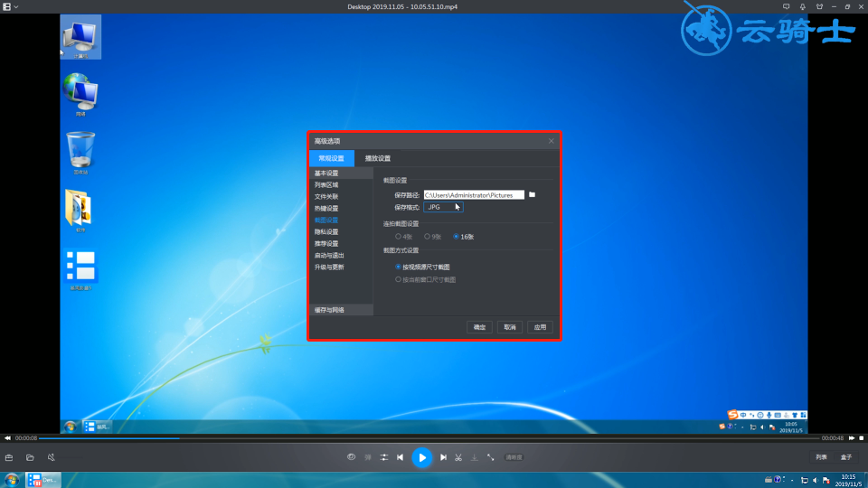This screenshot has width=868, height=488.
Task: Click the taskbar app button inside the video
Action: point(98,427)
